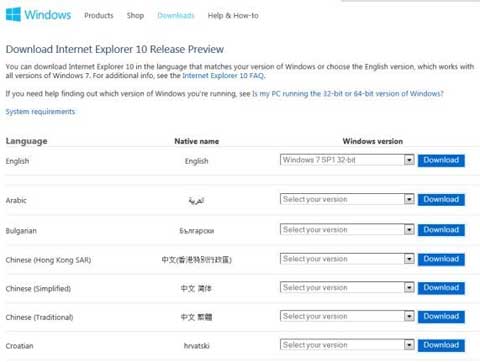Viewport: 480px width, 362px height.
Task: Expand the Bulgarian version dropdown
Action: coord(347,230)
